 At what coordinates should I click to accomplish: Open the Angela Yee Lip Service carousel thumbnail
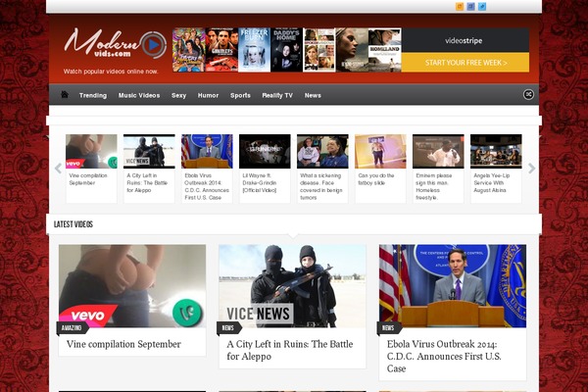click(x=496, y=151)
